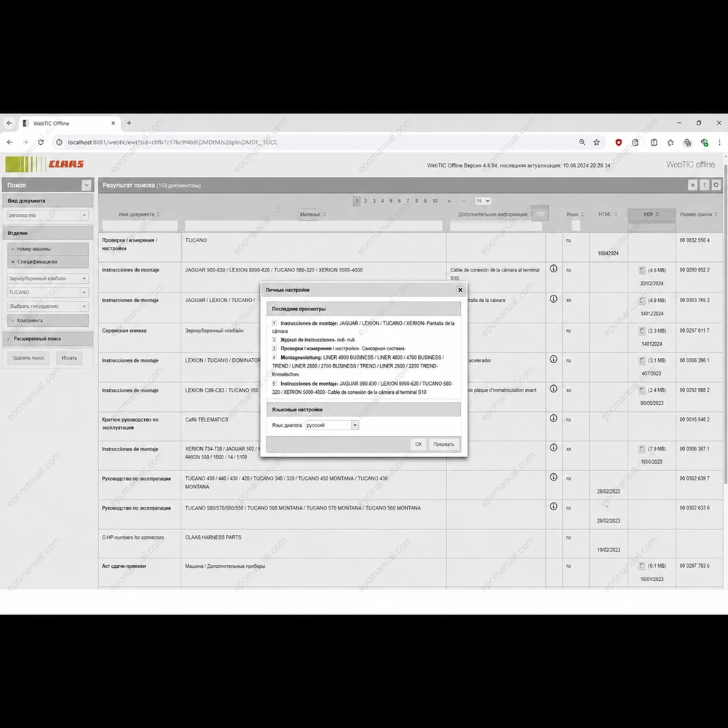Click the middle toolbar icon in results header

pyautogui.click(x=704, y=185)
